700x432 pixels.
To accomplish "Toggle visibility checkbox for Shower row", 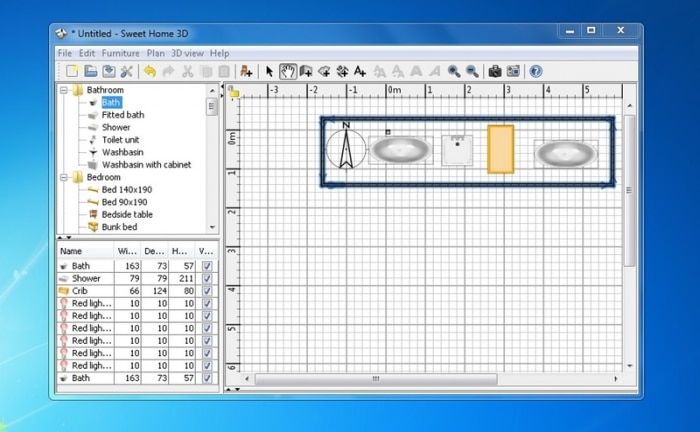I will tap(207, 278).
